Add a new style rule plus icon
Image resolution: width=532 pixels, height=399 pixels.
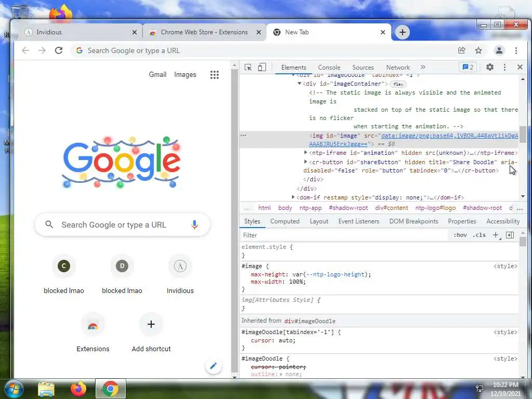pos(496,235)
